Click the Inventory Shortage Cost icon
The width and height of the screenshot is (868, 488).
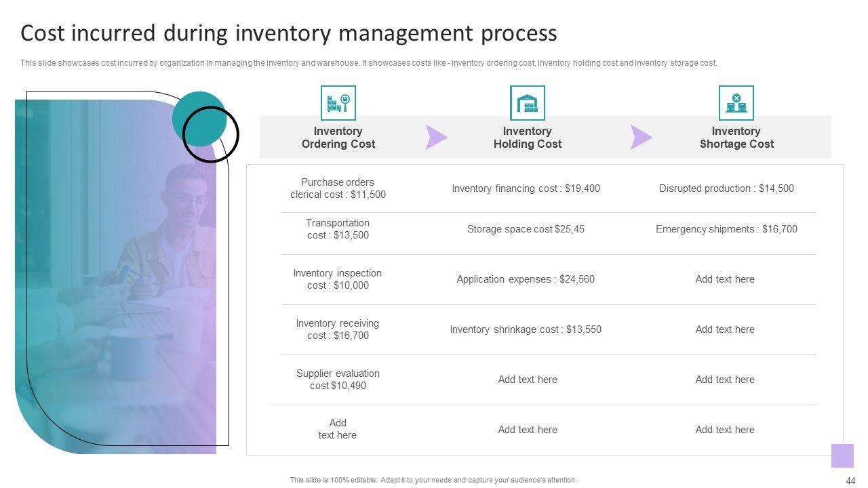tap(736, 103)
